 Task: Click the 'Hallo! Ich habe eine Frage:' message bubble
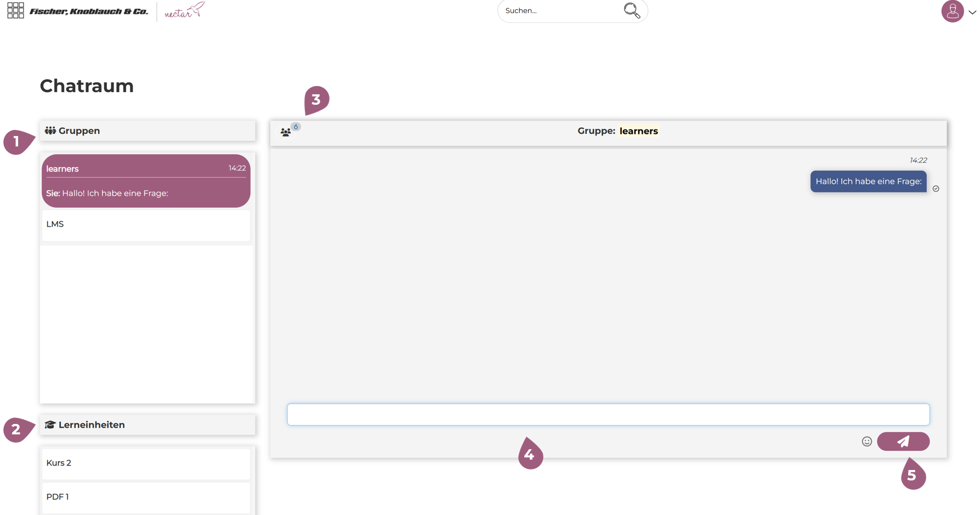868,182
